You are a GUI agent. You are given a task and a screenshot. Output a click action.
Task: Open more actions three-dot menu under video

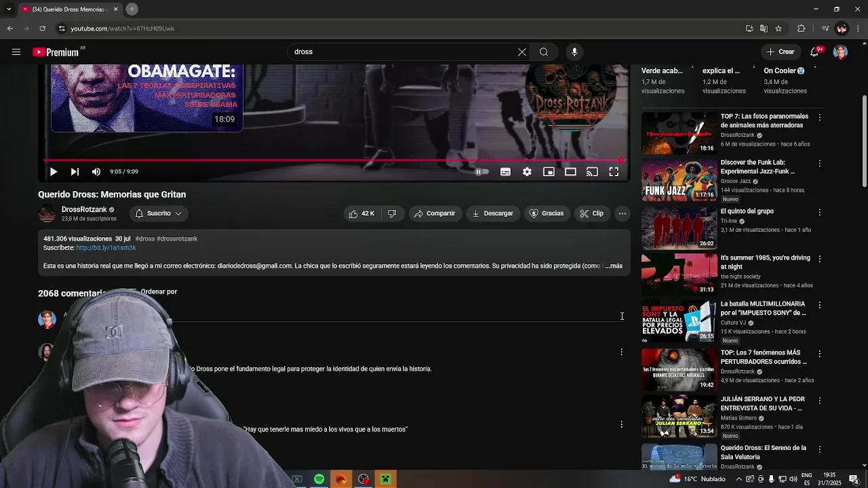pyautogui.click(x=622, y=213)
